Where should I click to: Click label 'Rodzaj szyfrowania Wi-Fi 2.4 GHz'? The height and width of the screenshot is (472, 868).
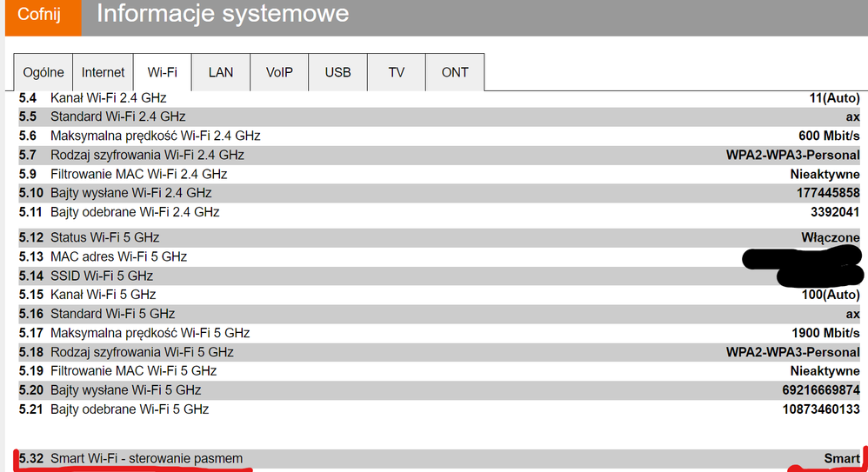(x=147, y=155)
